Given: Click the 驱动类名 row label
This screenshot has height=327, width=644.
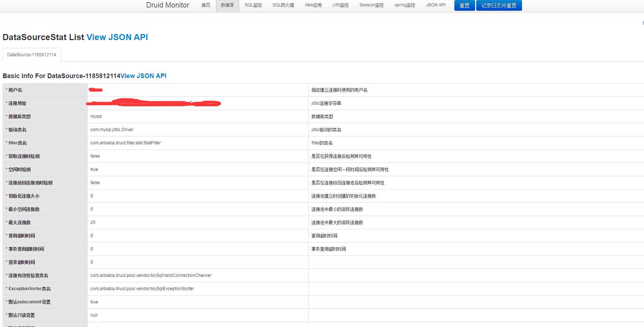Looking at the screenshot, I should [17, 130].
